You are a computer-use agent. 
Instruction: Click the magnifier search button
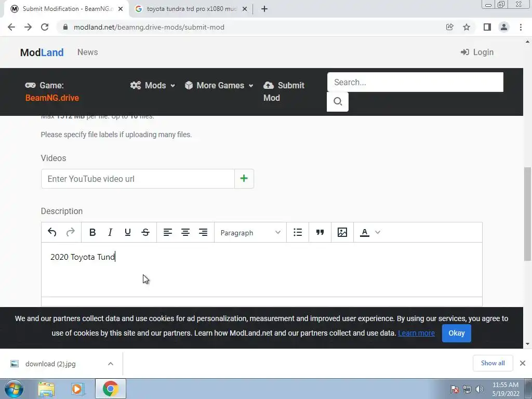point(338,101)
